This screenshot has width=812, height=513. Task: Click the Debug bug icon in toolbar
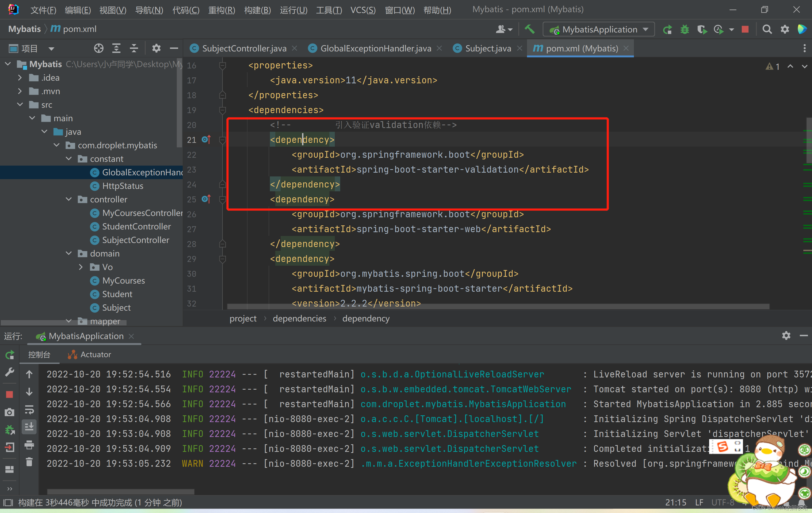pyautogui.click(x=684, y=30)
